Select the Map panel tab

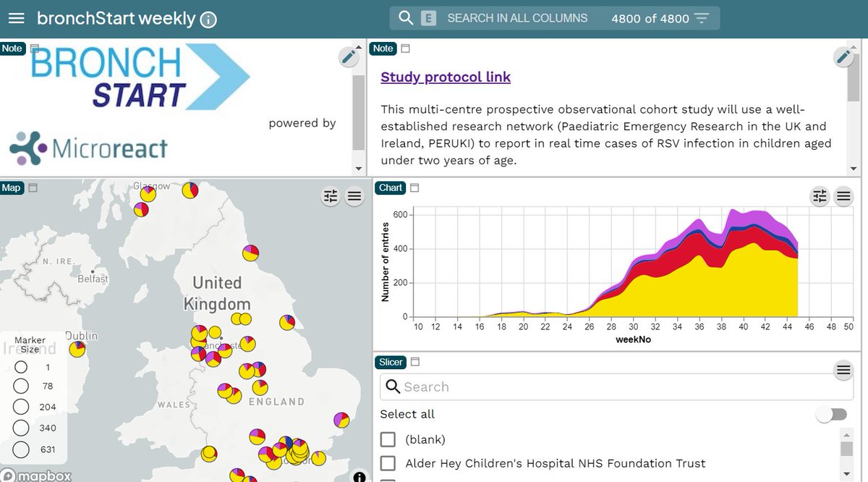pos(12,188)
